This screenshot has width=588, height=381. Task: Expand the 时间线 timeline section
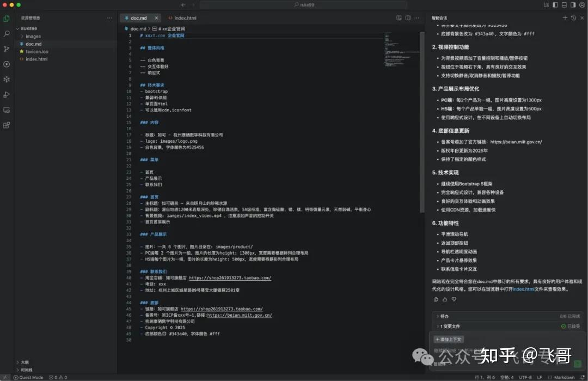[x=24, y=370]
